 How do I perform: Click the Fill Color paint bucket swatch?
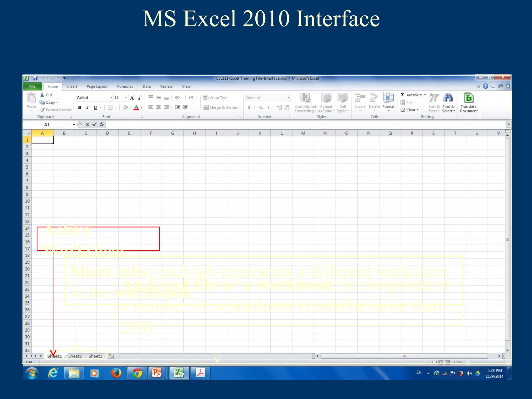click(125, 108)
